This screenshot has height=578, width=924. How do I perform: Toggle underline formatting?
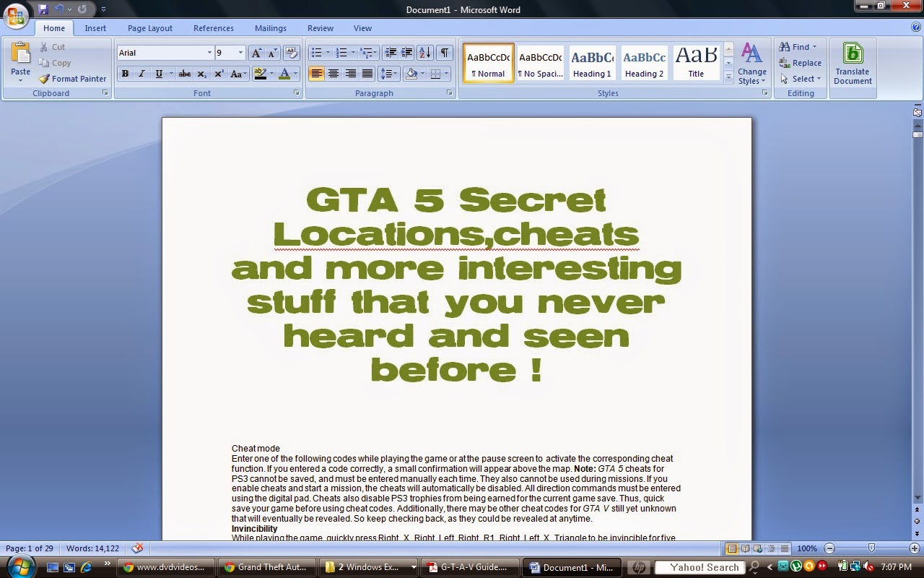tap(158, 74)
